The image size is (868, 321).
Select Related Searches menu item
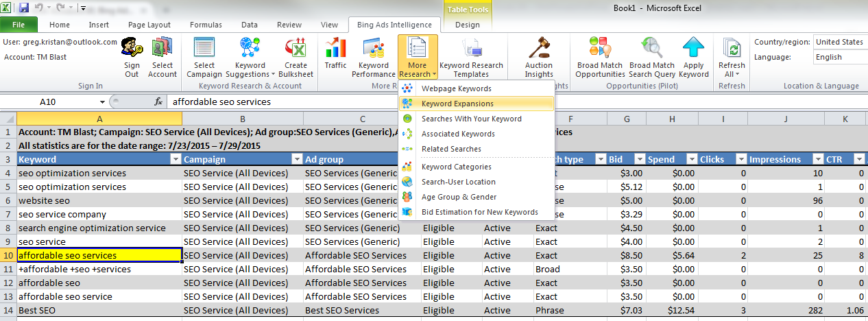[x=477, y=149]
